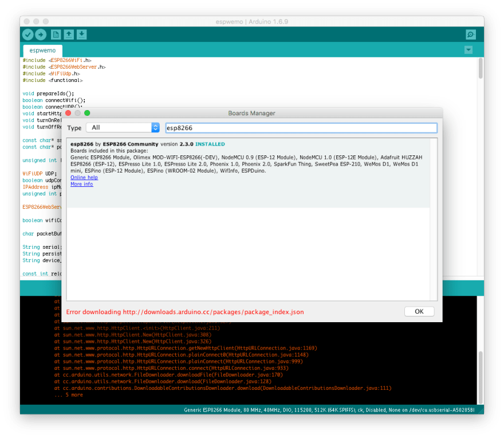Select the esp8266 package entry
Image resolution: width=504 pixels, height=438 pixels.
click(248, 173)
